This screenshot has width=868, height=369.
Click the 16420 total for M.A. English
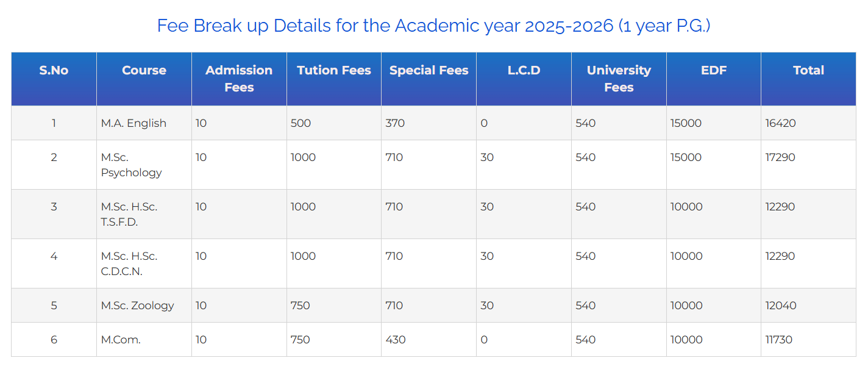pos(781,123)
